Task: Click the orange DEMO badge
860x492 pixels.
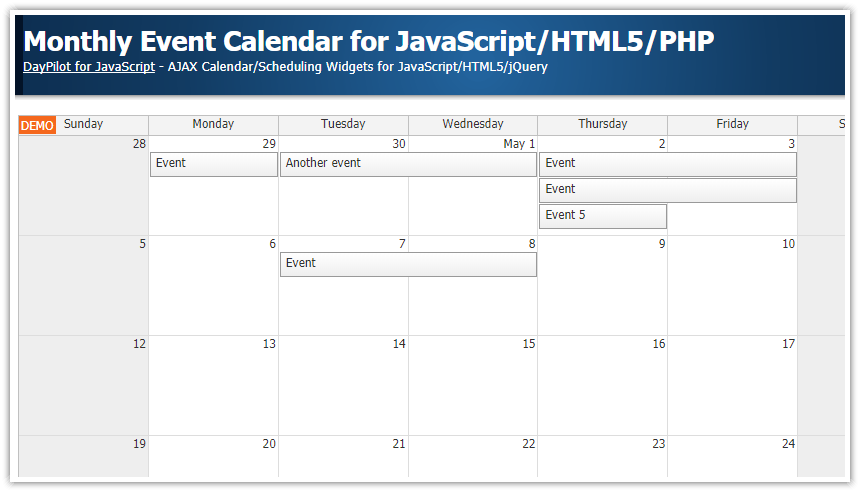Action: [x=37, y=126]
